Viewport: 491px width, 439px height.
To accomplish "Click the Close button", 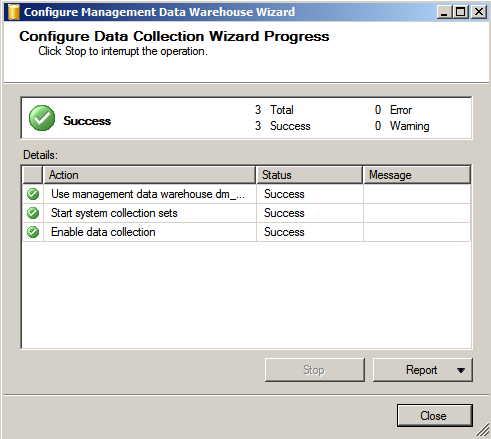I will point(435,416).
